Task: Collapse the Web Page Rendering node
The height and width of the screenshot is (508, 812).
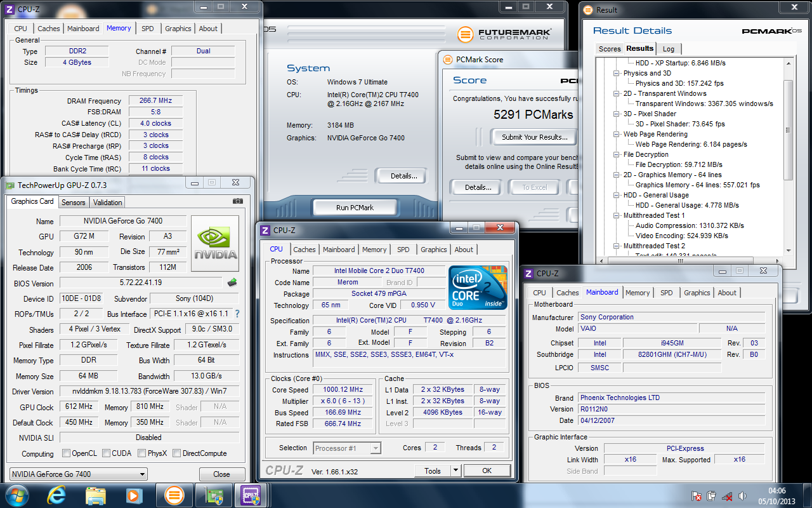Action: pyautogui.click(x=617, y=134)
